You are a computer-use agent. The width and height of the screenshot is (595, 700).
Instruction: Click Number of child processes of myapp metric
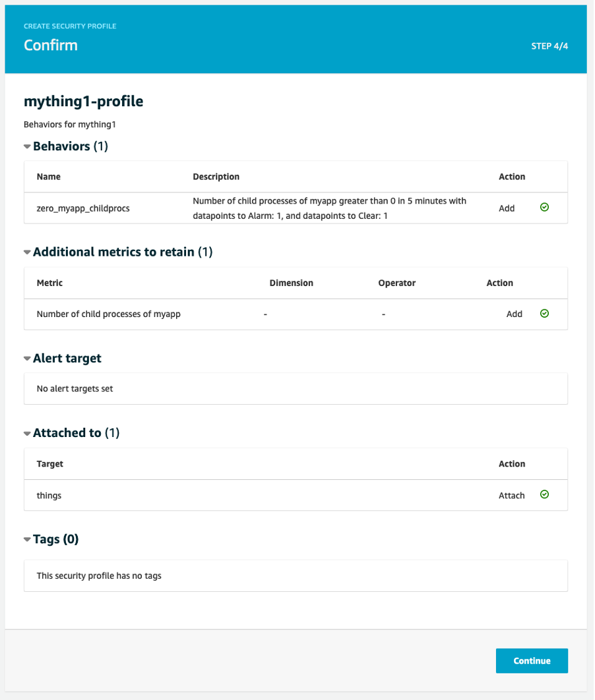109,314
